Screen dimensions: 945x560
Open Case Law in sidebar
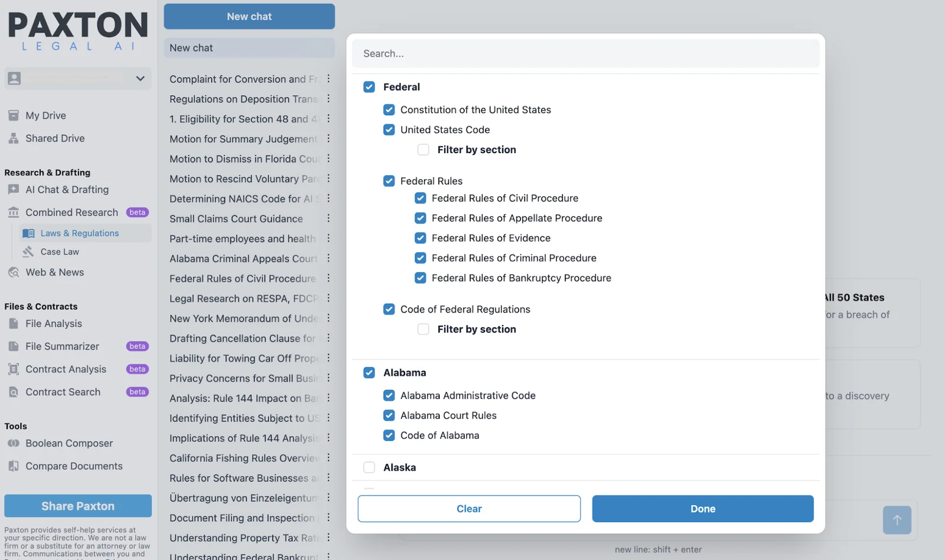(60, 252)
